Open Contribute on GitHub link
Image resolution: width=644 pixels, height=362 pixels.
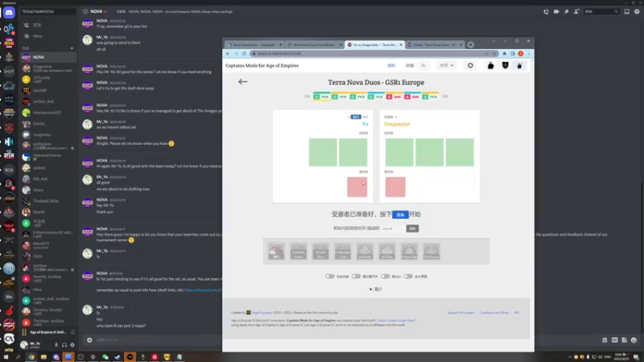pos(494,313)
